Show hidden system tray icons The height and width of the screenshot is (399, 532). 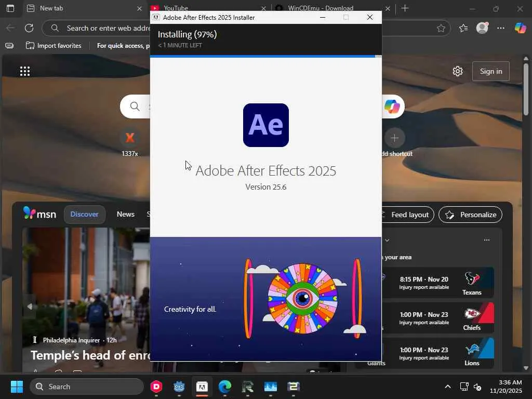448,387
